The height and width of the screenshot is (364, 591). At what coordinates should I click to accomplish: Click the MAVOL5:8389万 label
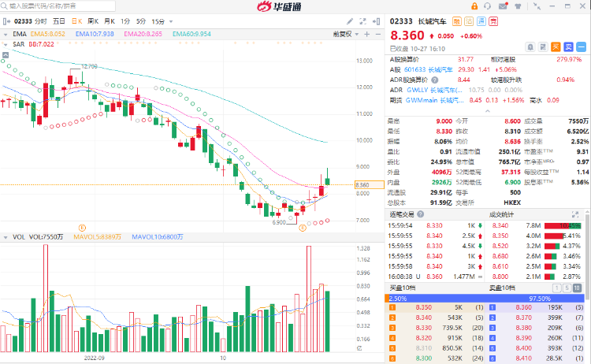[x=97, y=237]
